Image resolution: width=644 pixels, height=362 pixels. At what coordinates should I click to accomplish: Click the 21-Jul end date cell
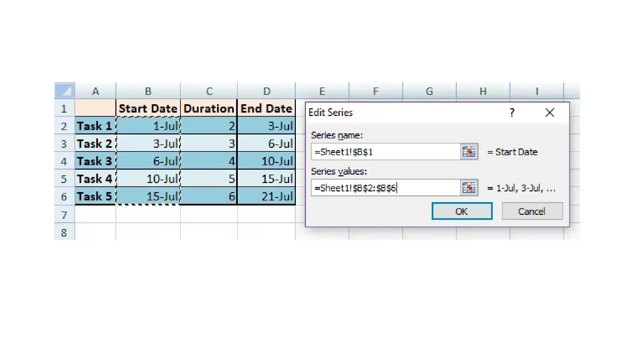267,196
